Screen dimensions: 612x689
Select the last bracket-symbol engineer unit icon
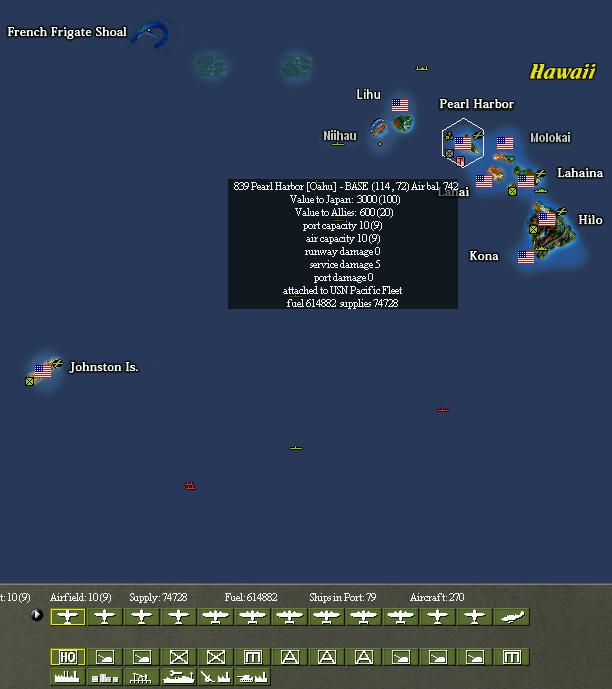click(x=512, y=657)
